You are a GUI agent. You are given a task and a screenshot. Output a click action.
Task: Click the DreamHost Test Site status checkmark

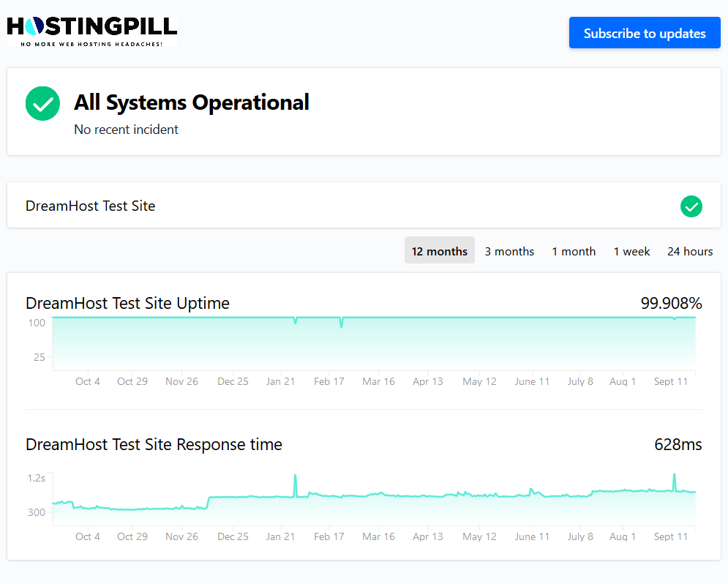pyautogui.click(x=691, y=206)
